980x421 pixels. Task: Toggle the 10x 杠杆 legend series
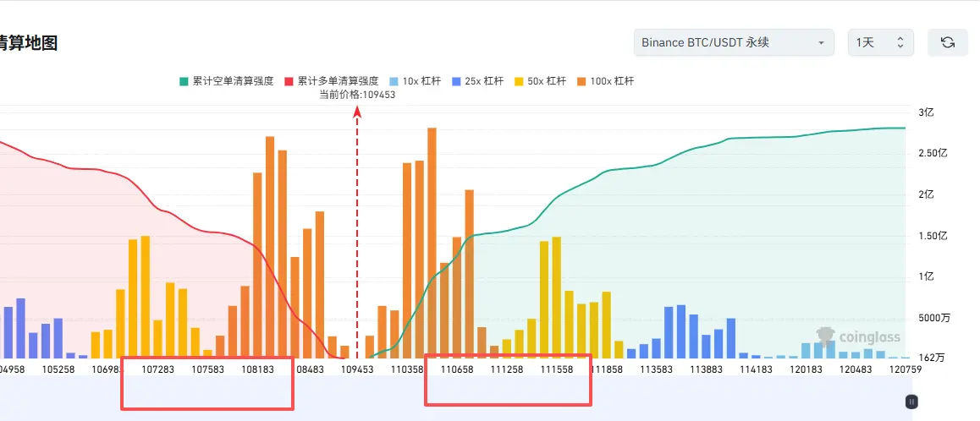point(415,81)
